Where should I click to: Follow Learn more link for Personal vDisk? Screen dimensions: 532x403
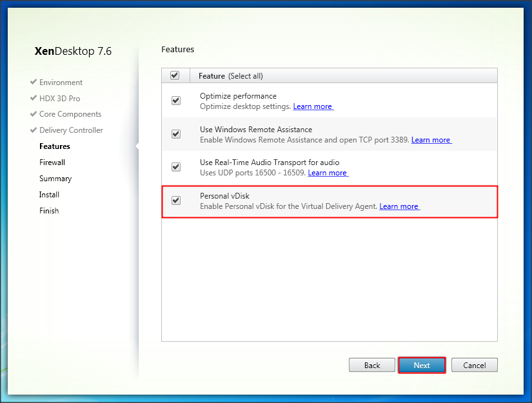(x=399, y=206)
